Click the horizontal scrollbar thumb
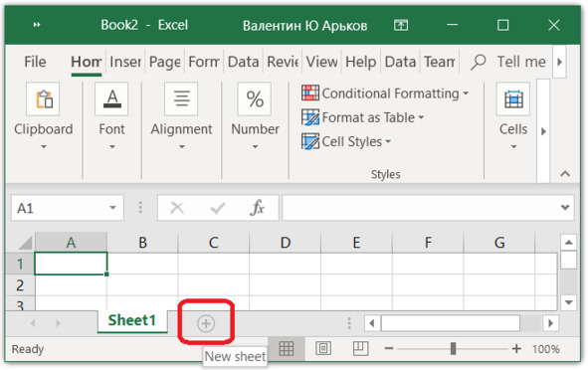The height and width of the screenshot is (370, 588). (x=451, y=323)
